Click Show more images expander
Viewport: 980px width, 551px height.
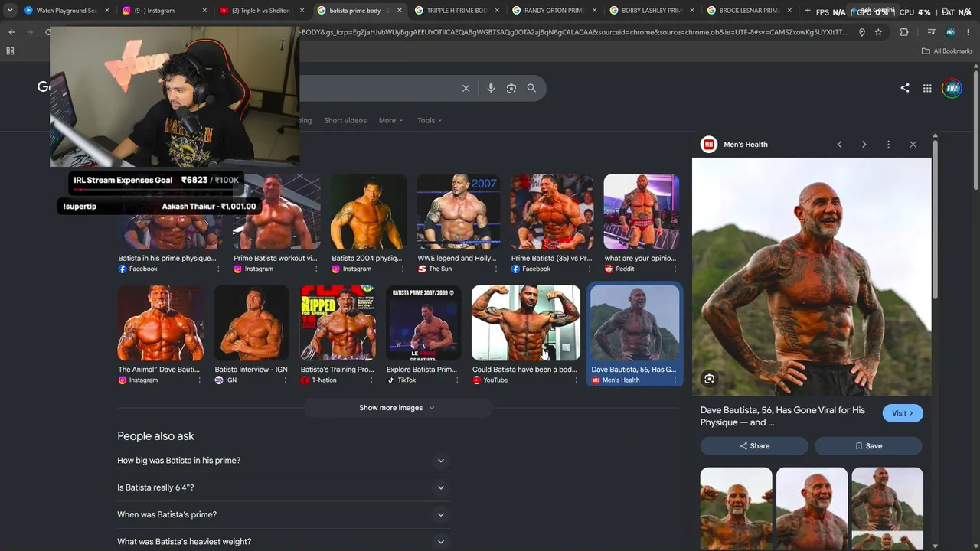[397, 408]
